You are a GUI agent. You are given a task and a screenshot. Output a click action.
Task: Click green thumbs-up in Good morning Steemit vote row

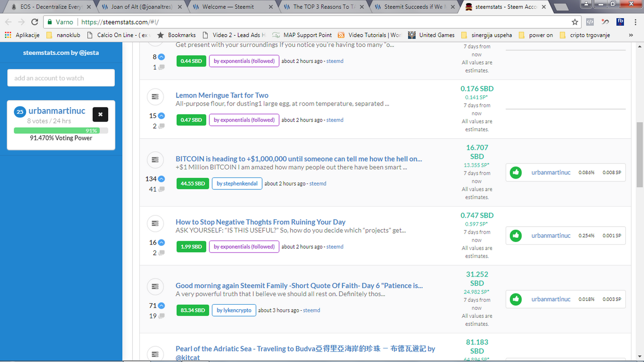pos(516,299)
